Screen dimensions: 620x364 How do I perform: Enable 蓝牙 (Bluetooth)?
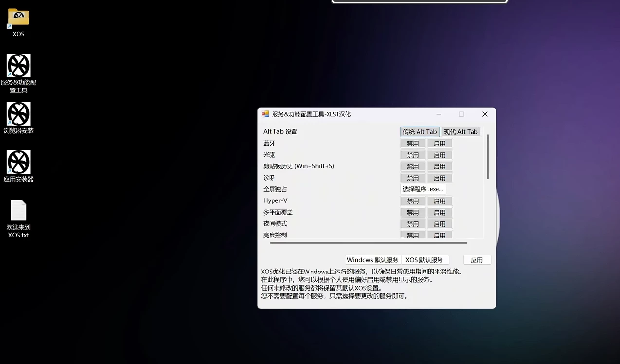(439, 143)
